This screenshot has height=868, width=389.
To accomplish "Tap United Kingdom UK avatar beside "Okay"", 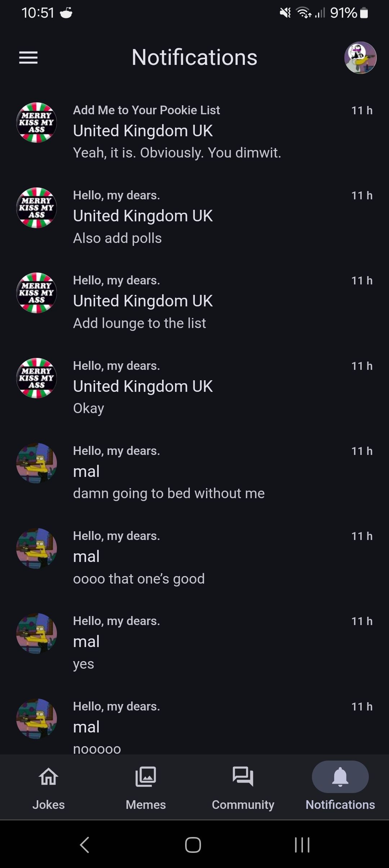I will 37,378.
